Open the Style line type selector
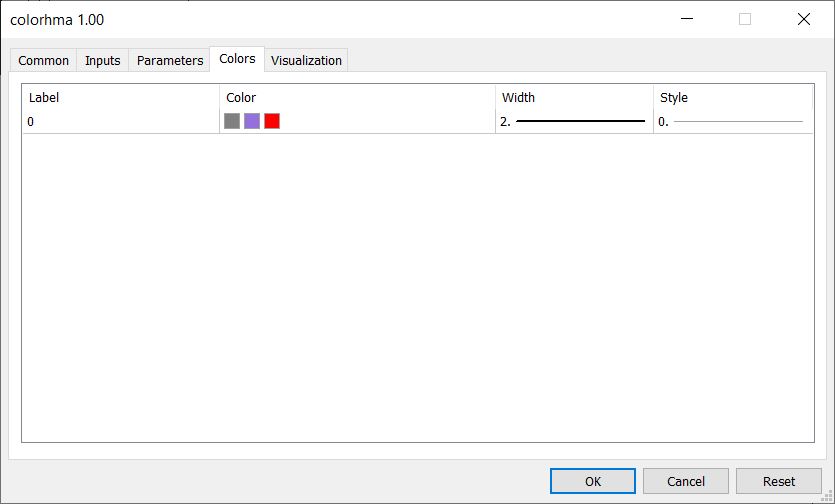Image resolution: width=835 pixels, height=504 pixels. (x=733, y=121)
